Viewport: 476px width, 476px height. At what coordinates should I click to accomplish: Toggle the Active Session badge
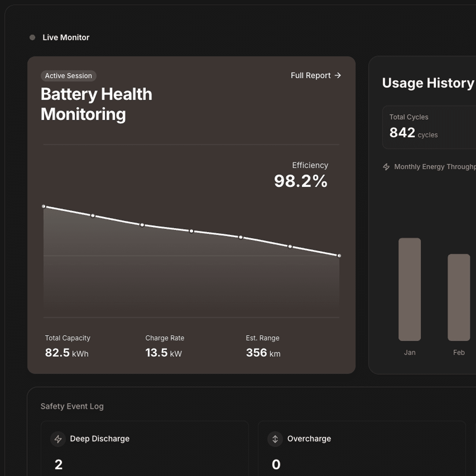coord(68,76)
